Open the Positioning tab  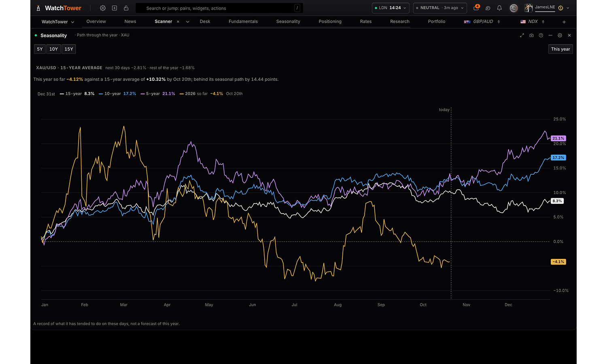pyautogui.click(x=330, y=22)
